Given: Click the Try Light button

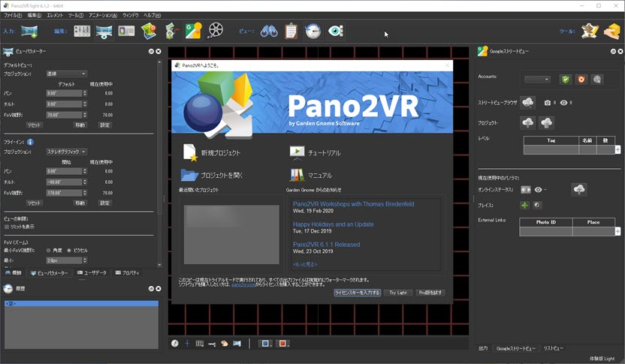Looking at the screenshot, I should pyautogui.click(x=398, y=293).
